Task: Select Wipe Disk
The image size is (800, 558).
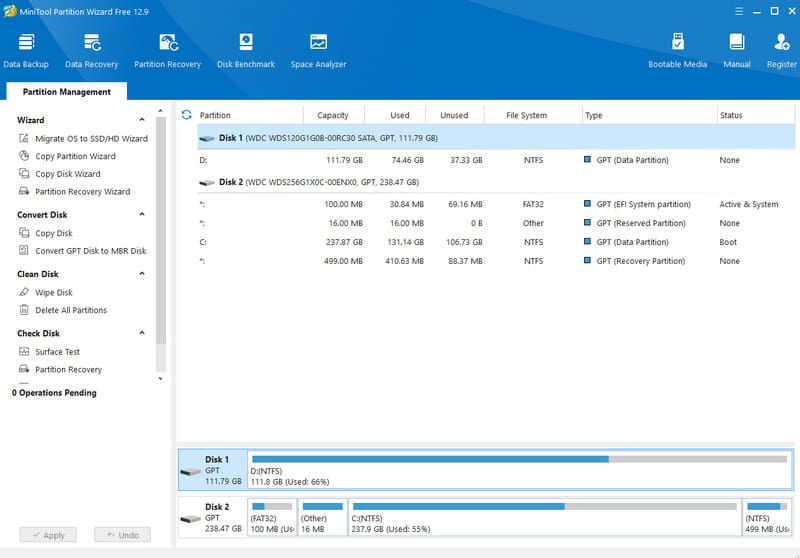Action: pos(46,292)
